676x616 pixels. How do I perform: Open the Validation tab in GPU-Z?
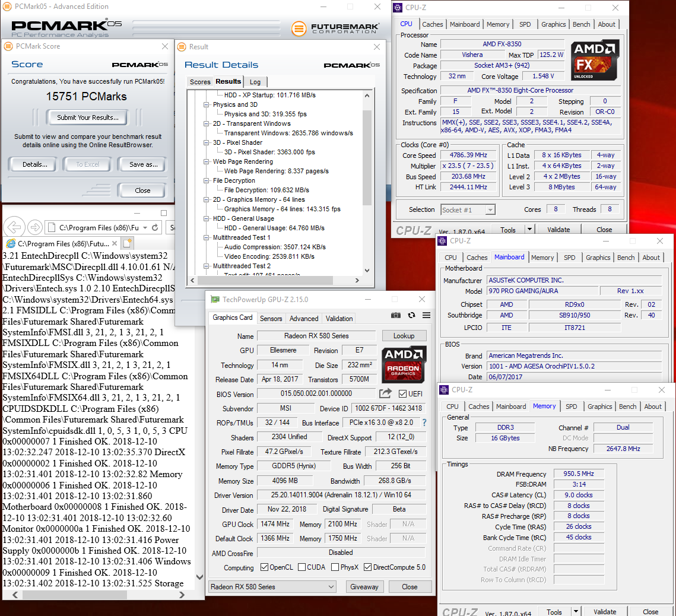(x=339, y=319)
